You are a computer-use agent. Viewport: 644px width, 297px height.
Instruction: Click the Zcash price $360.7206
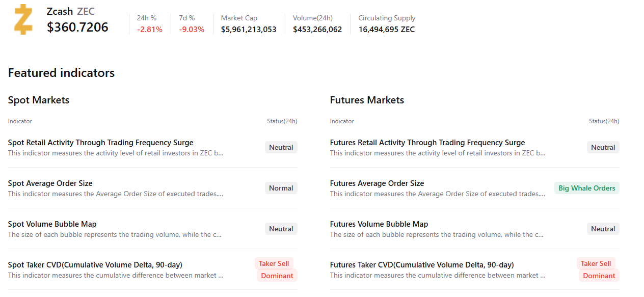77,27
